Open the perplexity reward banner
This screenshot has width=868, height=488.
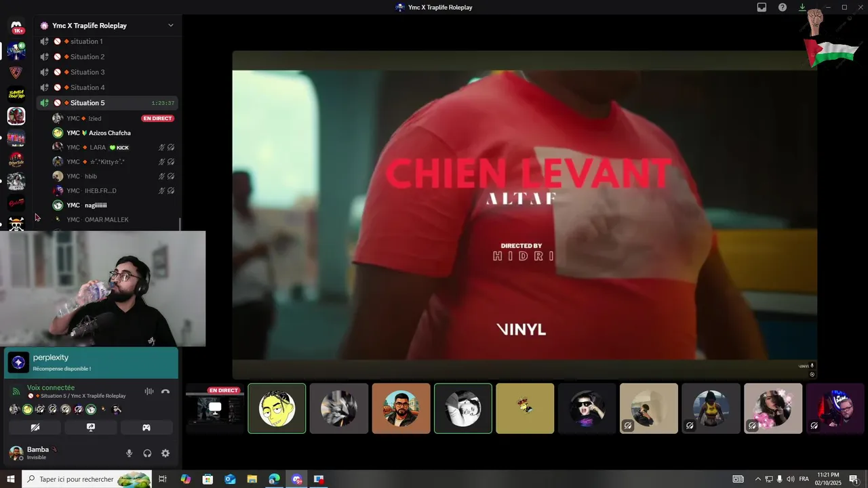pyautogui.click(x=91, y=363)
